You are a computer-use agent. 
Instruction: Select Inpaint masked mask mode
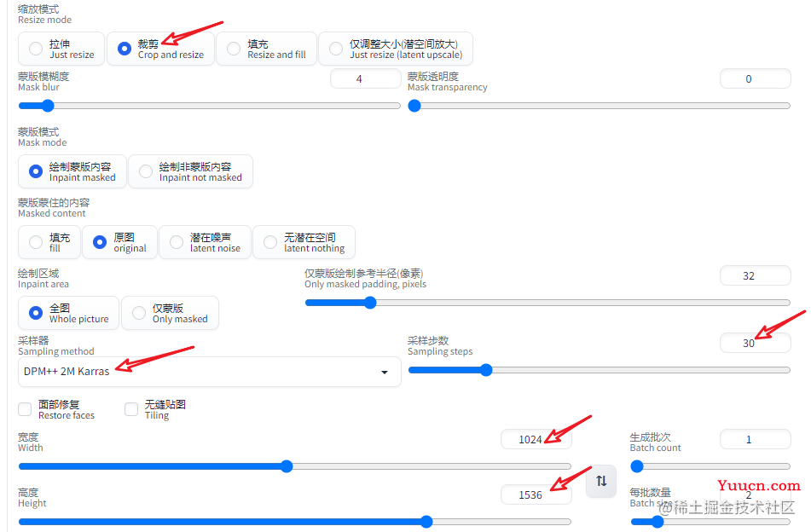click(72, 171)
